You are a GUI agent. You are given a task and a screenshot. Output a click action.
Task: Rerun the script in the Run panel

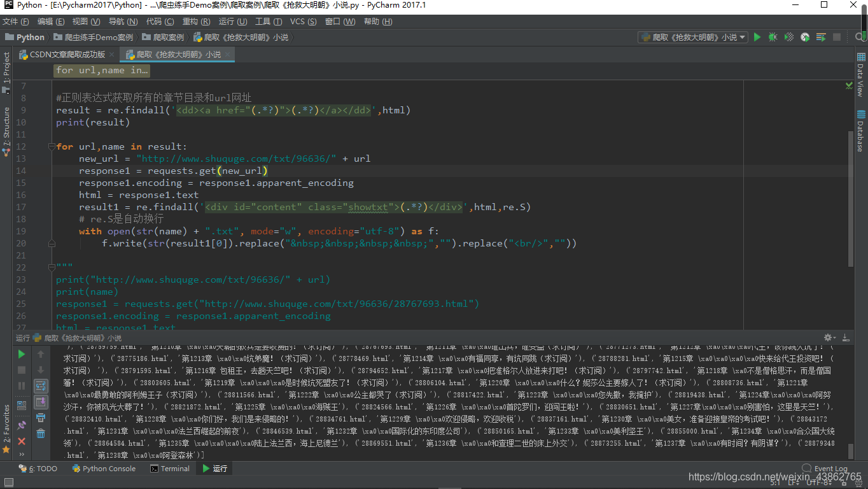tap(22, 354)
